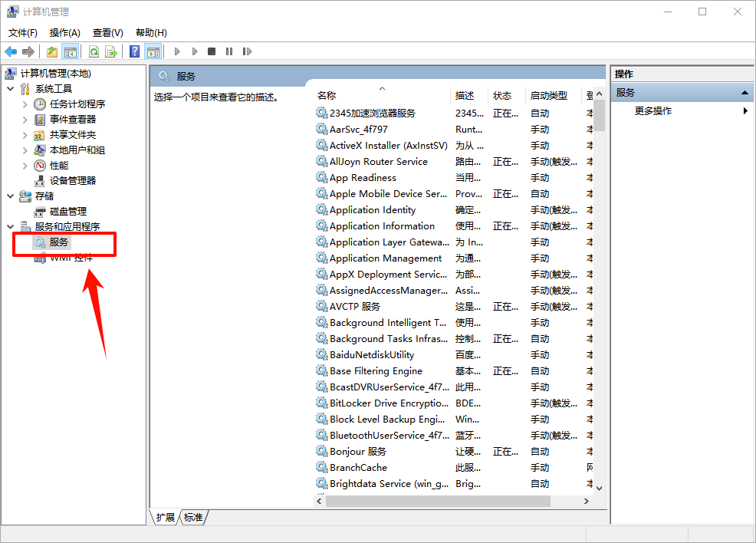Expand the 事件查看器 node arrow
This screenshot has width=756, height=543.
pyautogui.click(x=25, y=120)
